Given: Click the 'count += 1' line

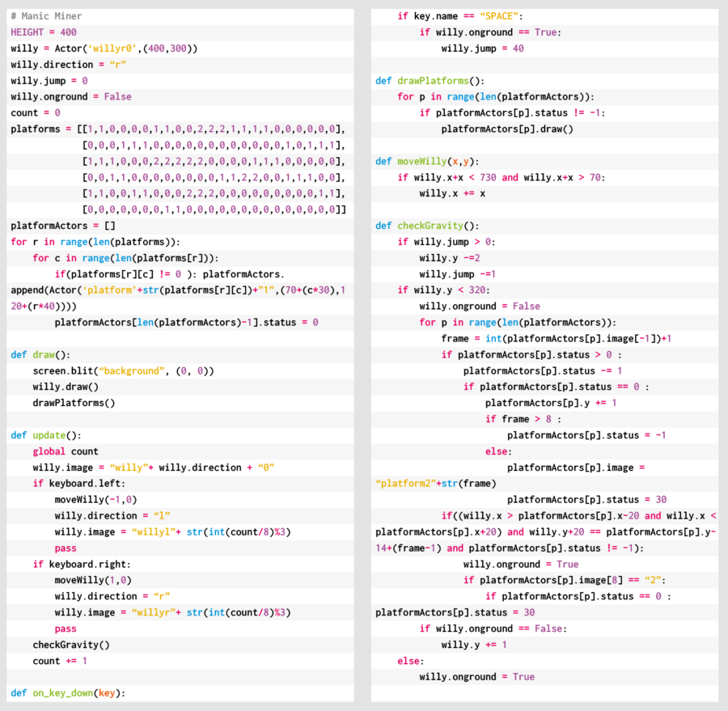Looking at the screenshot, I should [60, 661].
